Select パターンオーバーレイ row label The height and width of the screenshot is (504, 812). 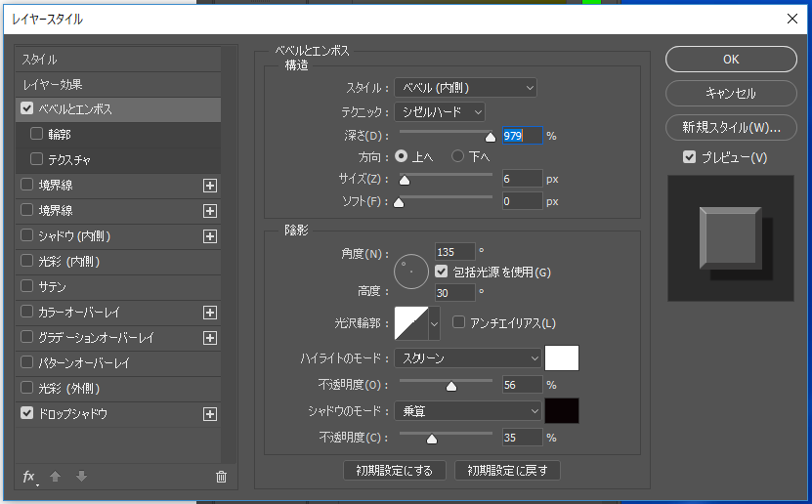click(x=84, y=362)
